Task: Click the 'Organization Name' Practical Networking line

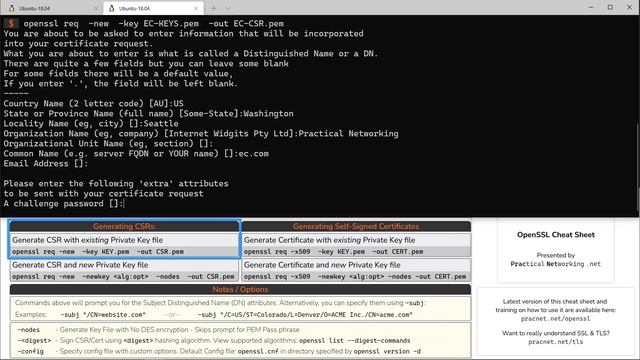Action: tap(201, 133)
